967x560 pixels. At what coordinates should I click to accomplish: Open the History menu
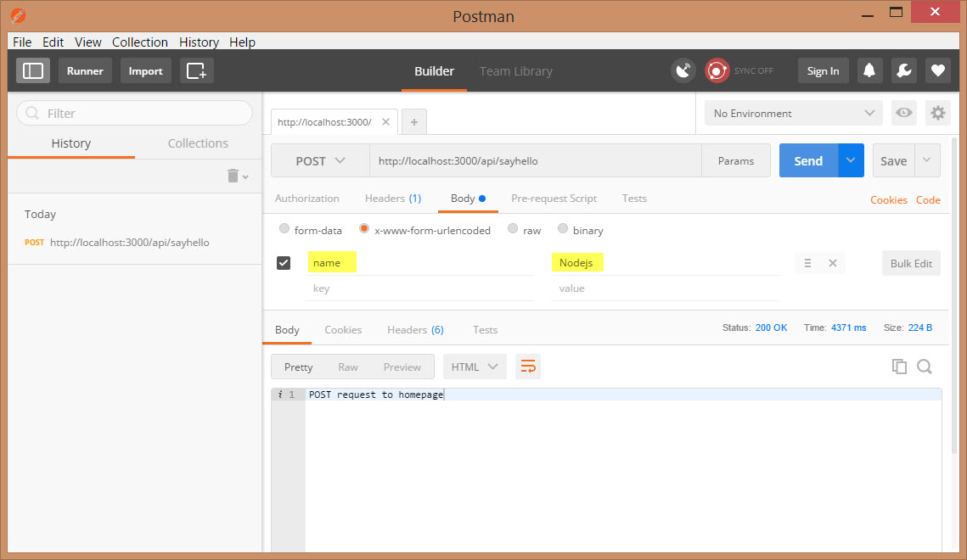(x=200, y=42)
